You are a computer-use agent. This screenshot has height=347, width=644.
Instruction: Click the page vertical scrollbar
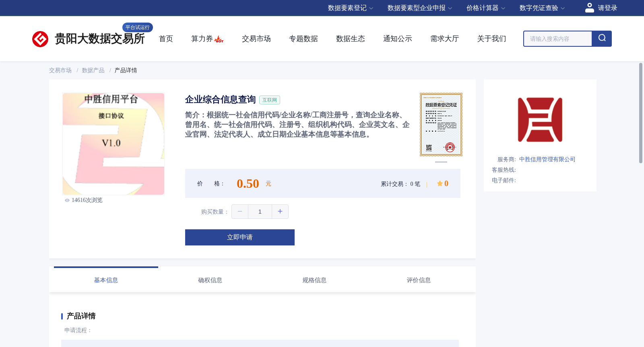641,113
